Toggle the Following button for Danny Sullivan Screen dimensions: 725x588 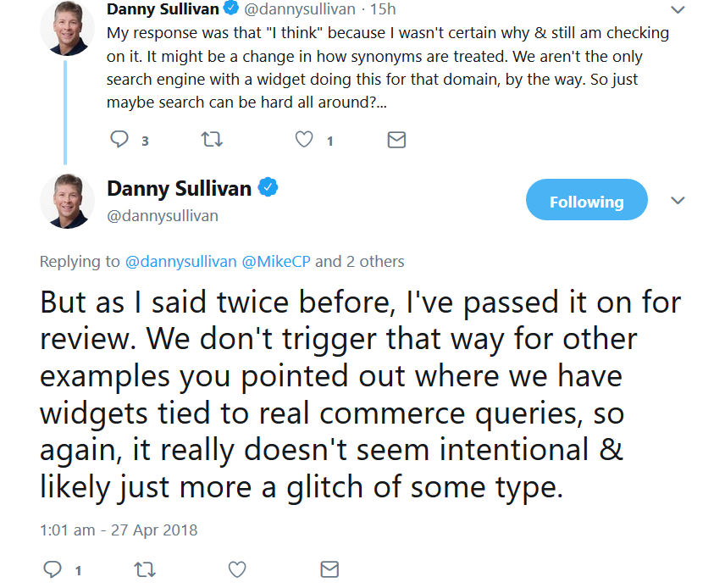[x=586, y=202]
